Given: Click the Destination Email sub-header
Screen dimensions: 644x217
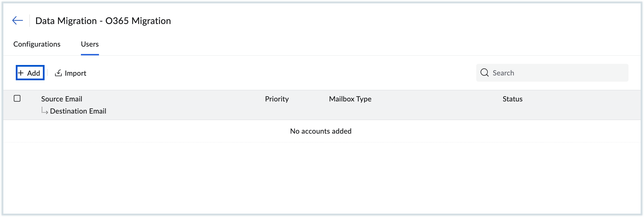Looking at the screenshot, I should point(78,111).
